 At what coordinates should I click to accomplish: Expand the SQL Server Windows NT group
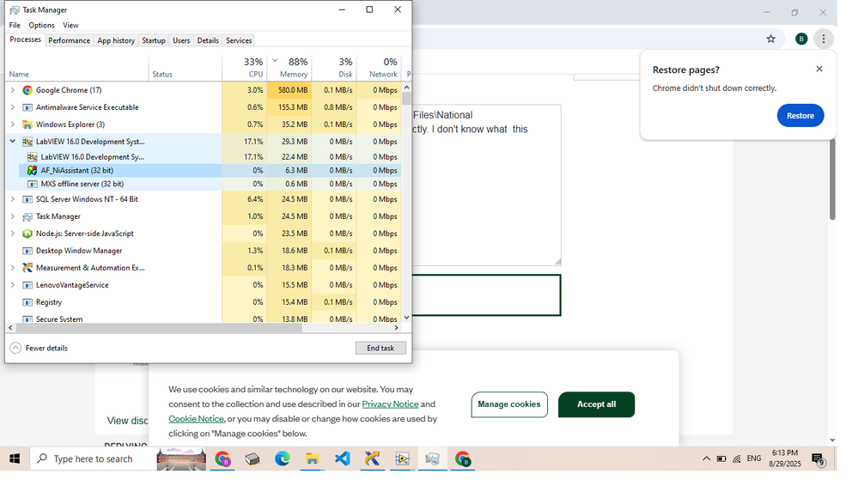[13, 199]
